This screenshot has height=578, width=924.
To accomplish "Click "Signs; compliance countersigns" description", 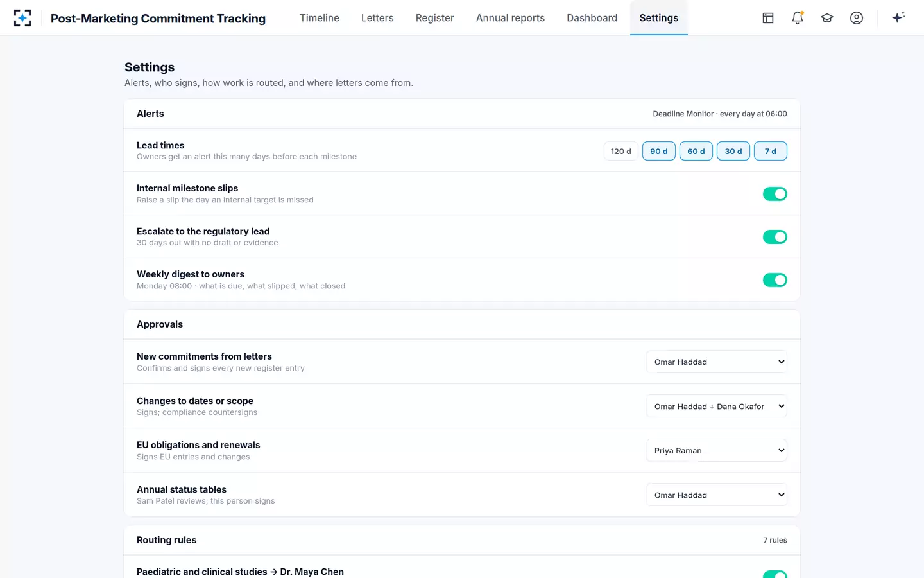I will click(x=197, y=412).
